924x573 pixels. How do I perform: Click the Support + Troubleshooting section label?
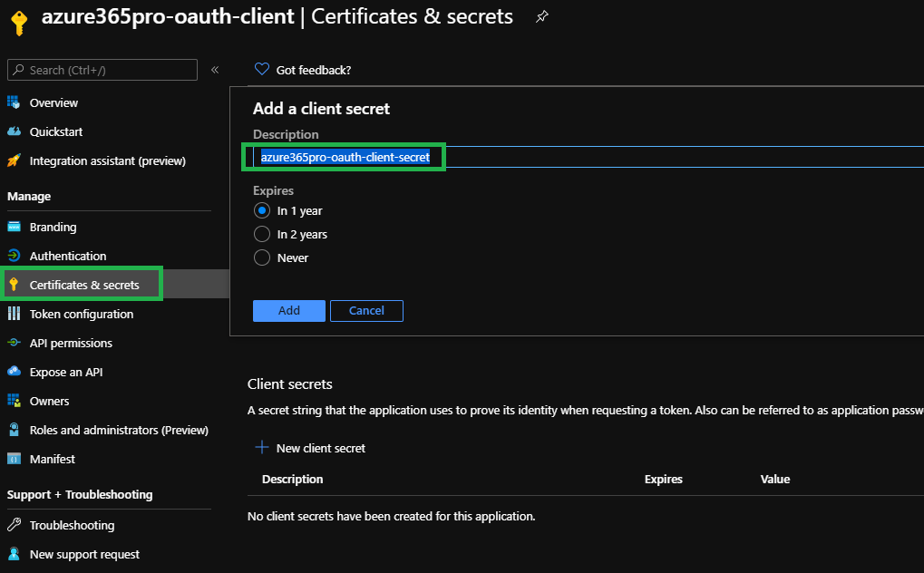click(80, 495)
